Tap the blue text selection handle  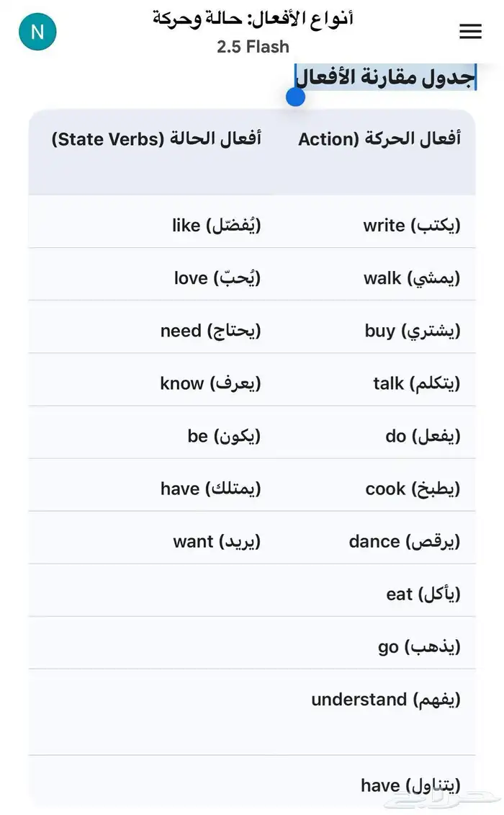click(x=295, y=97)
